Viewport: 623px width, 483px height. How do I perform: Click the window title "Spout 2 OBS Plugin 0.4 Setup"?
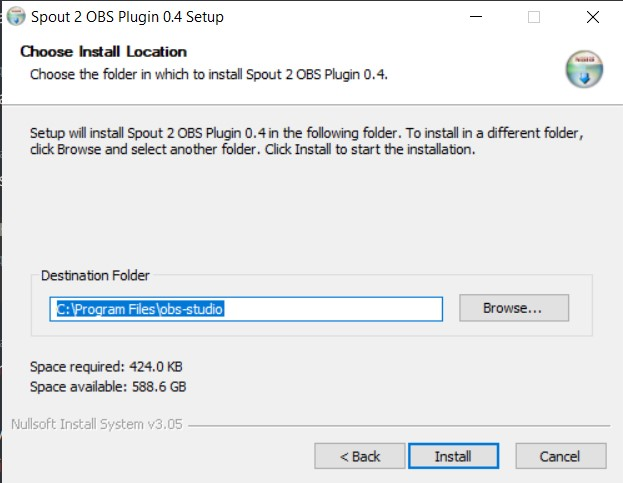[x=127, y=17]
